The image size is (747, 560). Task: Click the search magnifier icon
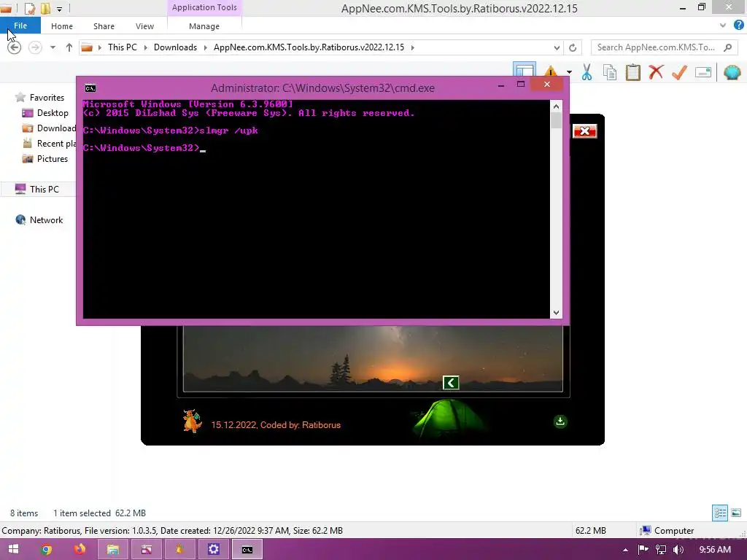727,47
